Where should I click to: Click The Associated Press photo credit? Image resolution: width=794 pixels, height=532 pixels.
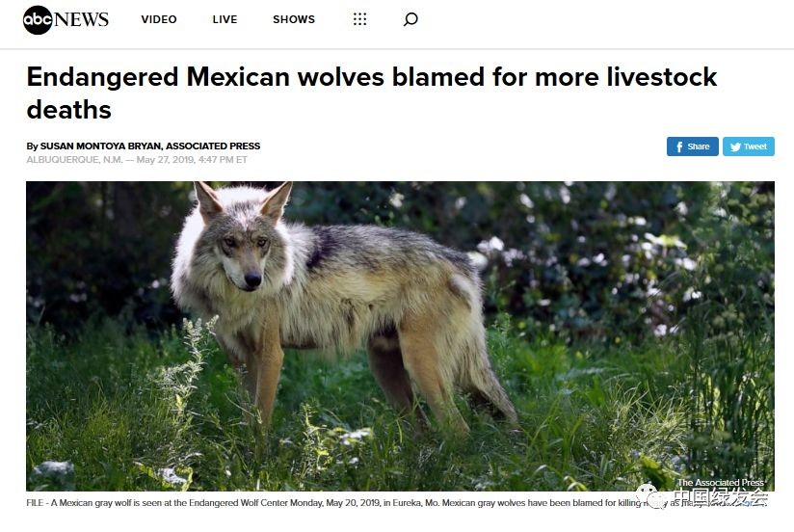721,483
